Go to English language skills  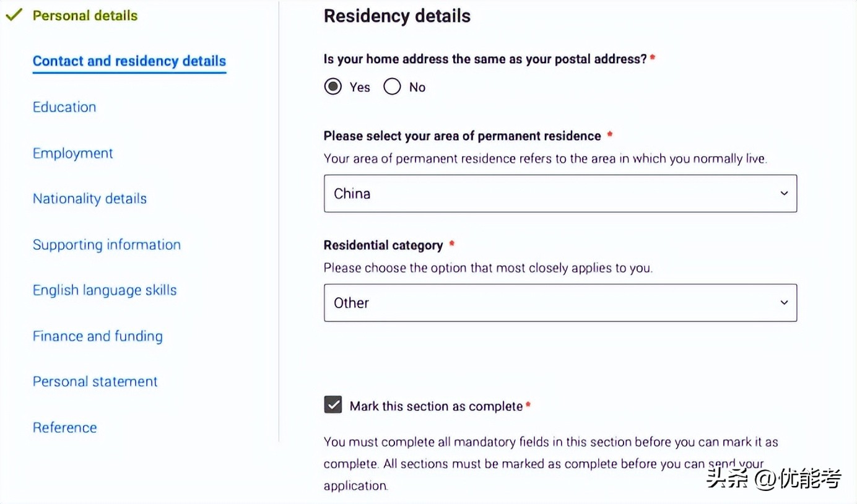(105, 290)
